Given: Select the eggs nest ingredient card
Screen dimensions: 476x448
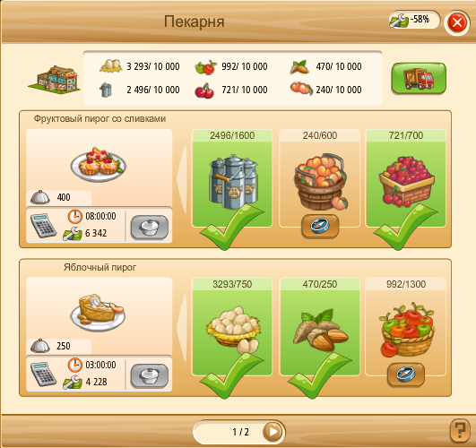Looking at the screenshot, I should pos(232,327).
